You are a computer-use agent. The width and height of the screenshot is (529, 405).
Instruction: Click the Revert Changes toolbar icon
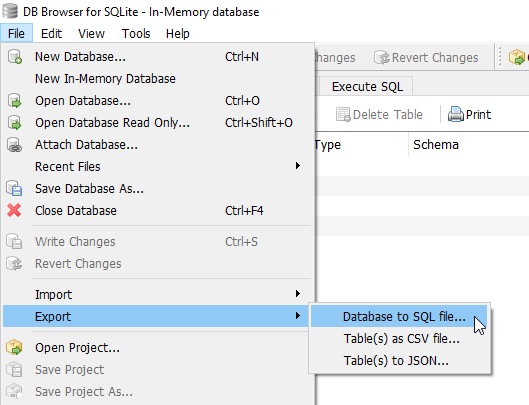382,57
